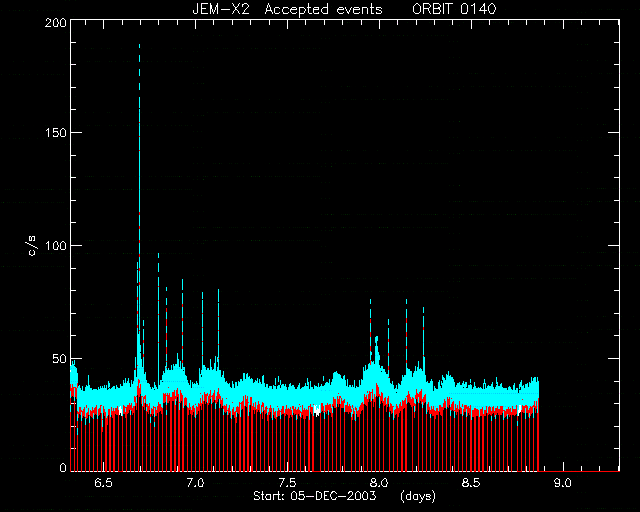Click the "ORBIT 0140" label in the title
Viewport: 640px width, 512px height.
click(x=454, y=9)
